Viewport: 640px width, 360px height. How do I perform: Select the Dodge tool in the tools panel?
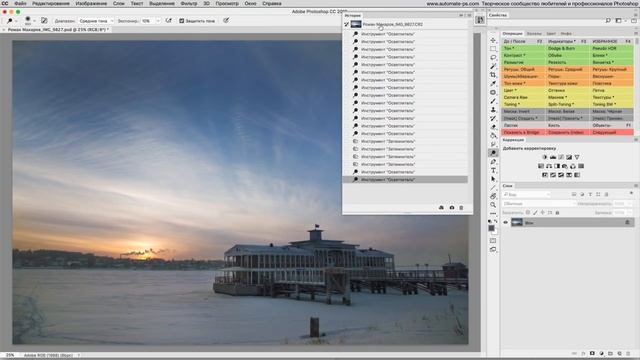[x=493, y=153]
